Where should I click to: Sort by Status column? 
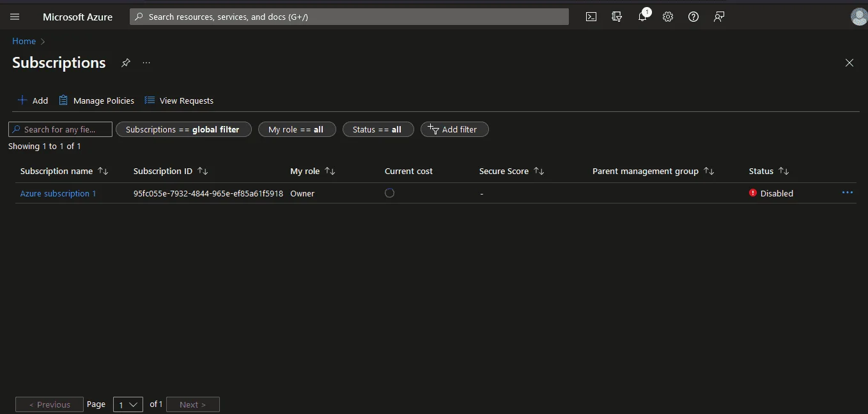pyautogui.click(x=769, y=171)
